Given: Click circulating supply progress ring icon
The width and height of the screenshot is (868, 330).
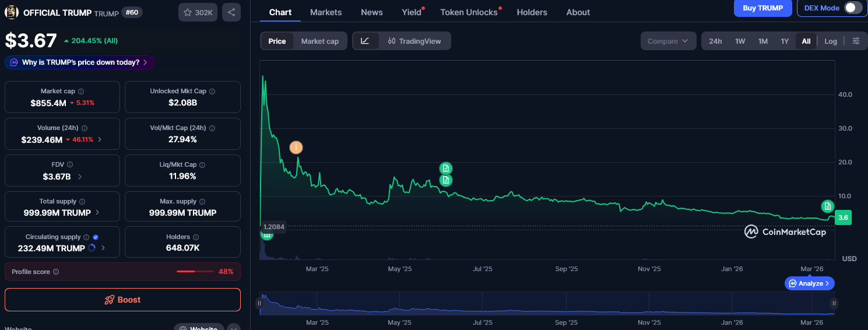Looking at the screenshot, I should (x=92, y=248).
